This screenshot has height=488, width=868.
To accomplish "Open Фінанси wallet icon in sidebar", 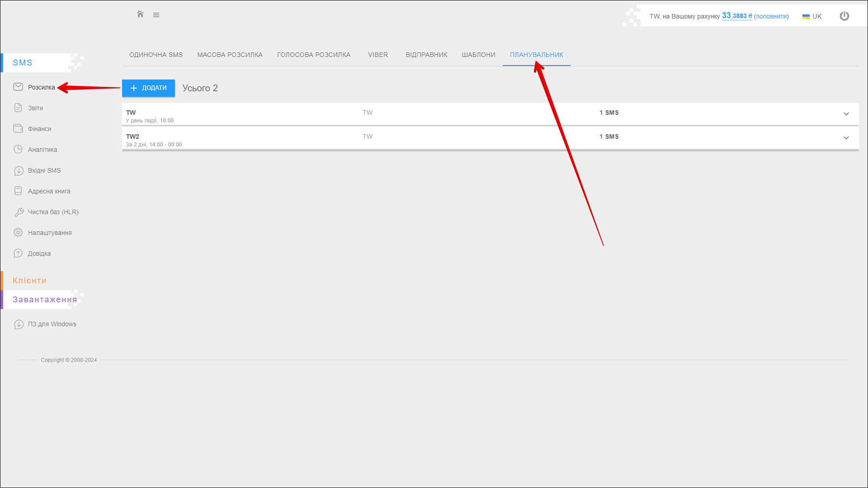I will coord(18,128).
